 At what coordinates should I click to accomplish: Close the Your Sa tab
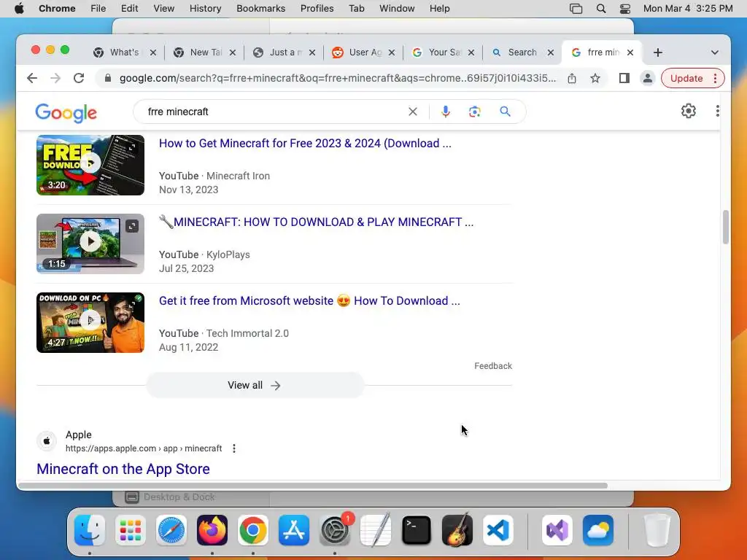tap(471, 52)
